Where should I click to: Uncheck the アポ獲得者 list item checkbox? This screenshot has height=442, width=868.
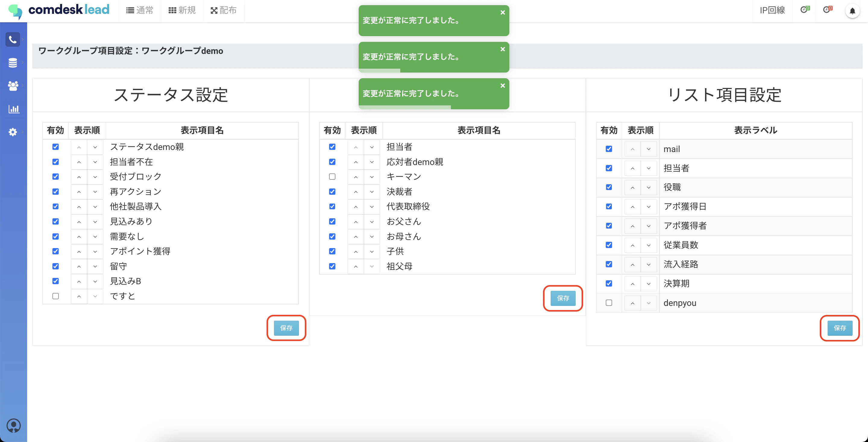pos(609,226)
